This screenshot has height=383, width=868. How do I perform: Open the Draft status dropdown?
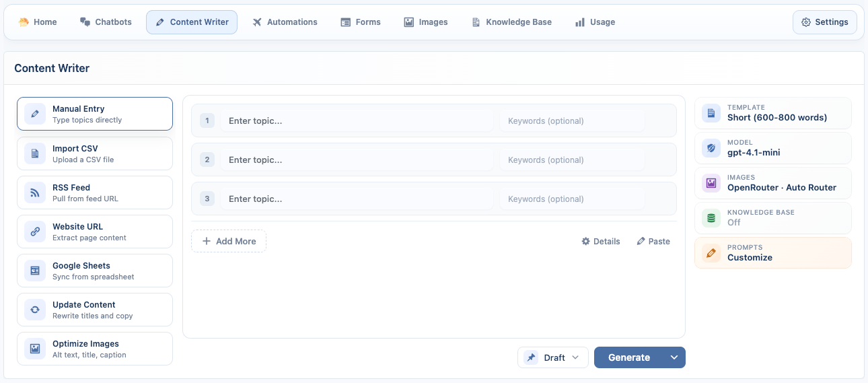[553, 357]
